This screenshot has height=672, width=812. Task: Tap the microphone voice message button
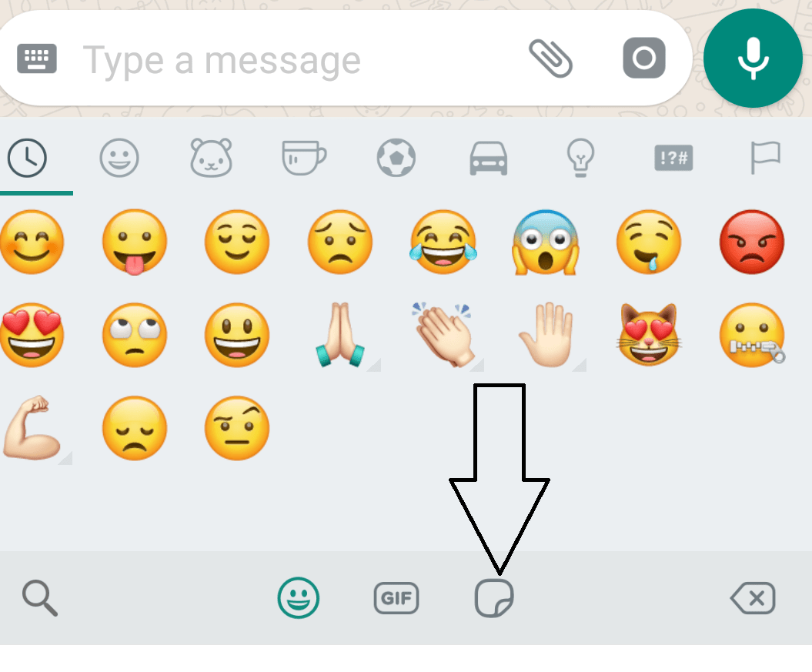click(x=753, y=58)
